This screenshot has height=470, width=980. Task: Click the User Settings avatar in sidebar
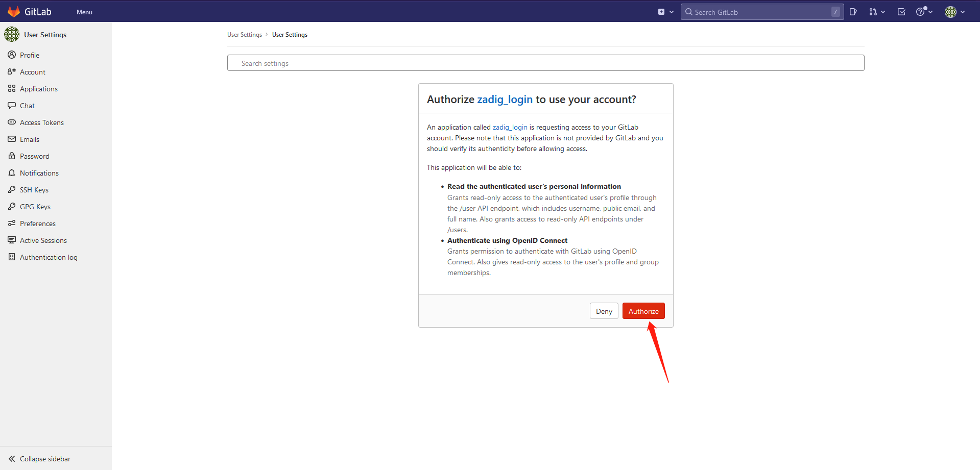12,34
